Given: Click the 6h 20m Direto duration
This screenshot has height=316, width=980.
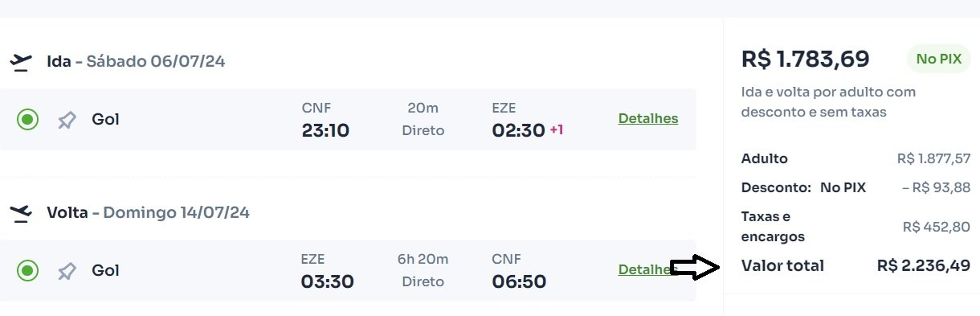Looking at the screenshot, I should (x=423, y=271).
